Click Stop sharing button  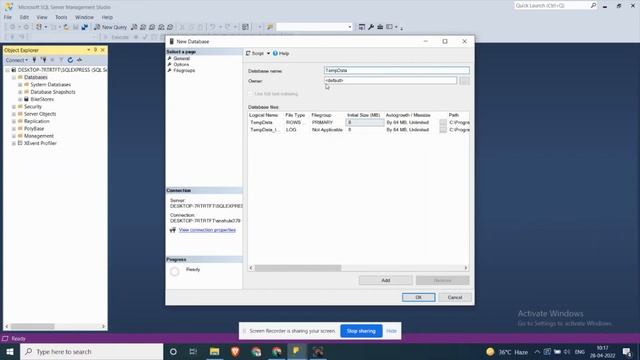(x=361, y=331)
